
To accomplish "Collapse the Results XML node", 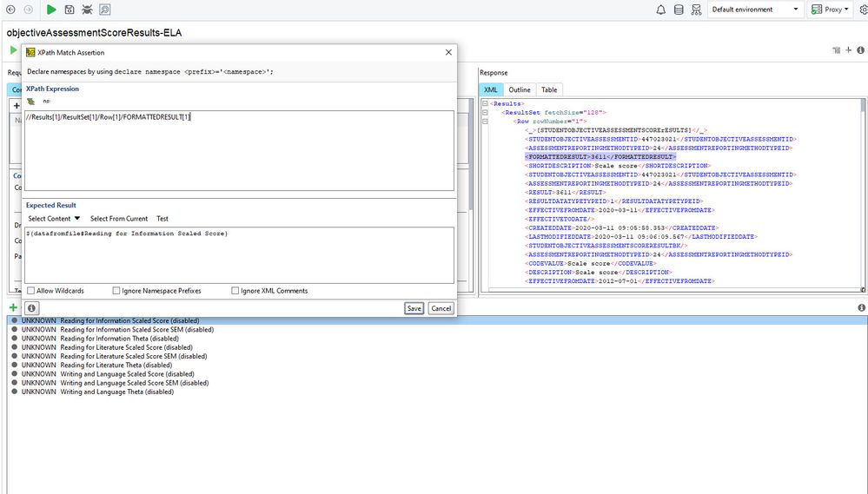I will [x=484, y=103].
